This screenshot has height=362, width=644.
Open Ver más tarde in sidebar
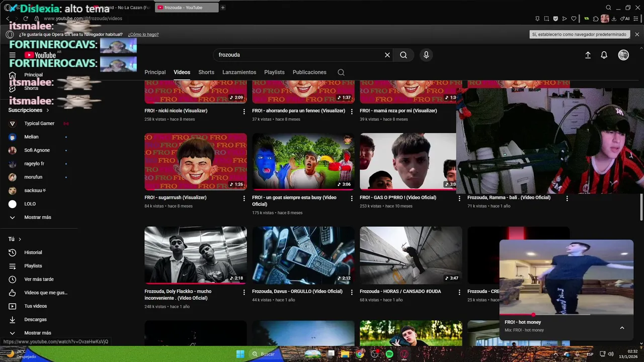pyautogui.click(x=38, y=279)
